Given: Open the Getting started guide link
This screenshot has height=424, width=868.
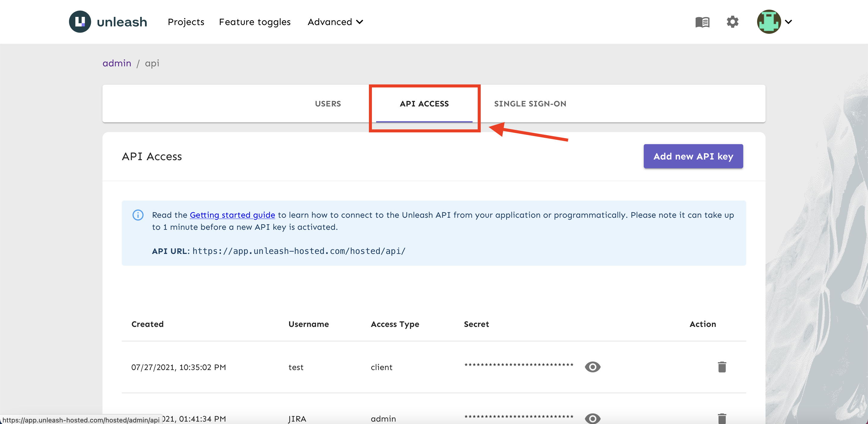Looking at the screenshot, I should coord(232,215).
